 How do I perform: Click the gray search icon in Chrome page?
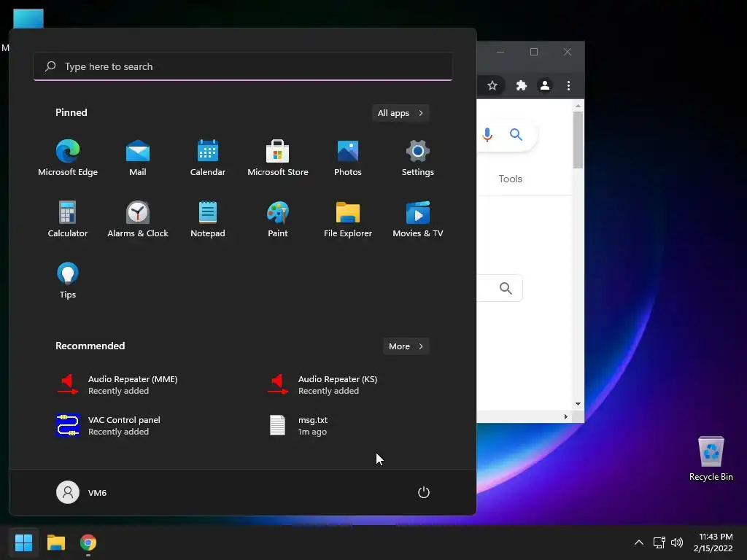pyautogui.click(x=506, y=288)
